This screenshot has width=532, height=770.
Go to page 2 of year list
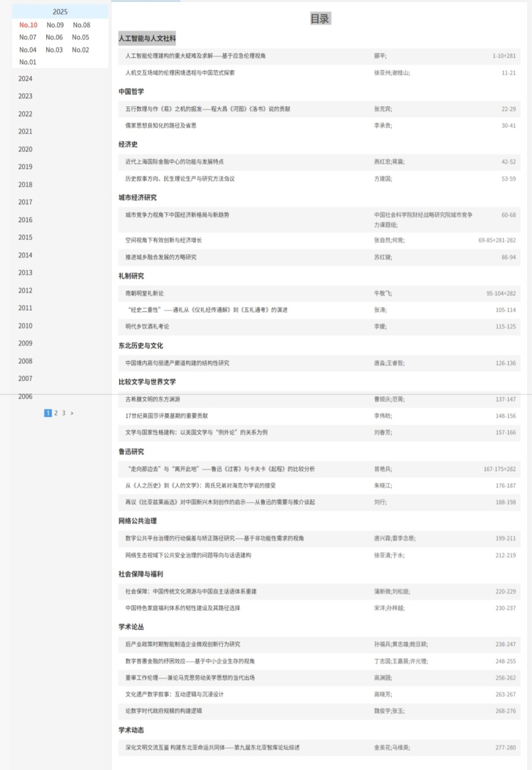(56, 413)
